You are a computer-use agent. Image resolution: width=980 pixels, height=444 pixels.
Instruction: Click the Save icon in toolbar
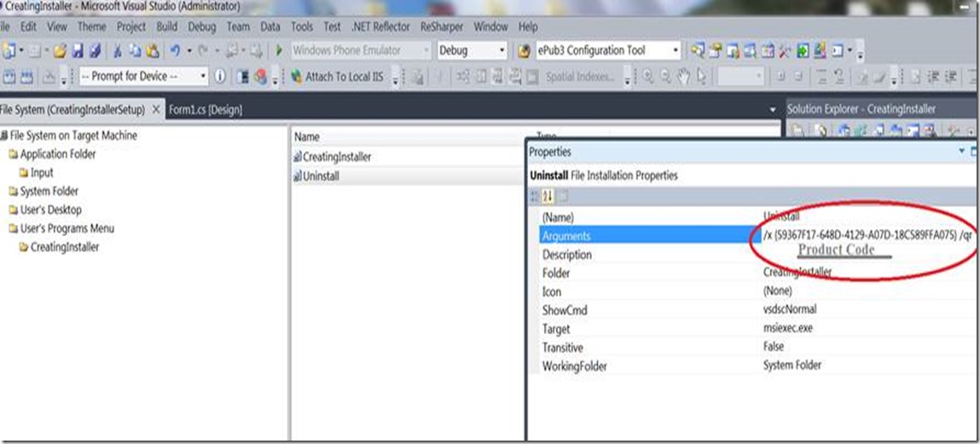pyautogui.click(x=78, y=51)
